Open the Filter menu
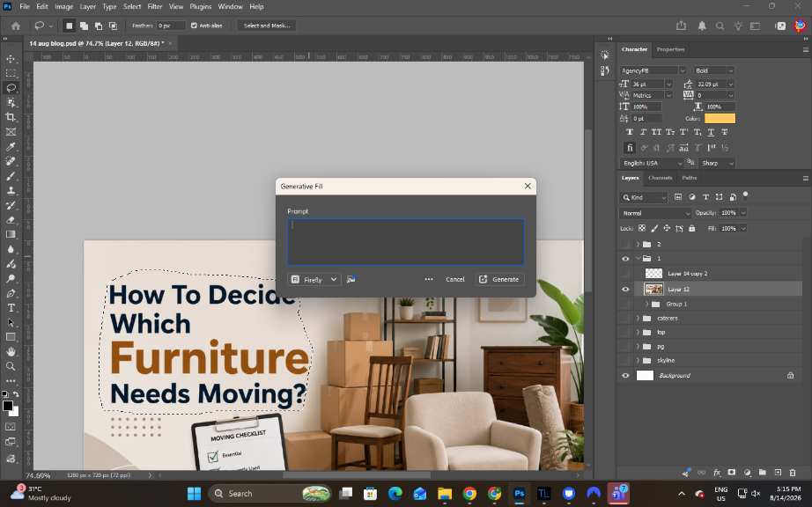Viewport: 812px width, 507px height. (154, 7)
